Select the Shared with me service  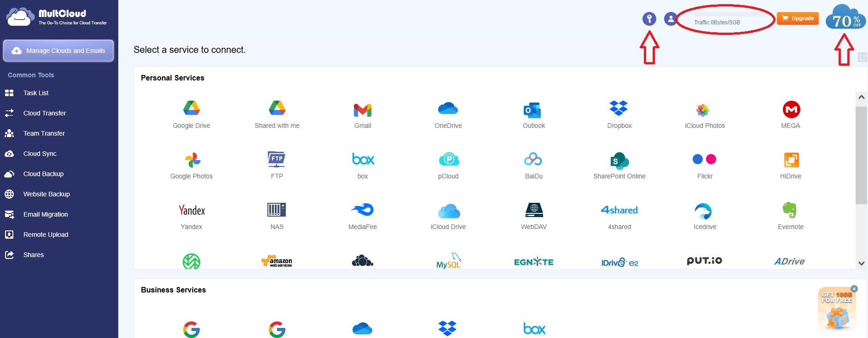pyautogui.click(x=277, y=115)
